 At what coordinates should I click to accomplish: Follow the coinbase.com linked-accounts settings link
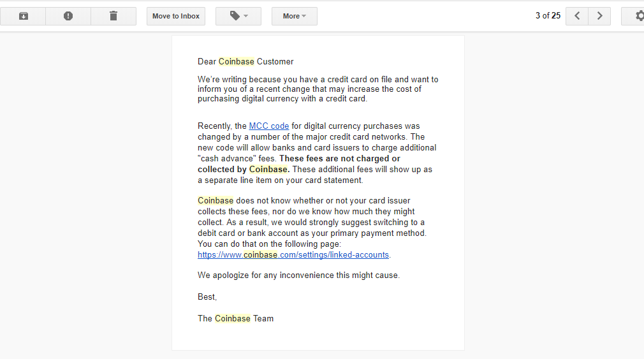click(293, 255)
